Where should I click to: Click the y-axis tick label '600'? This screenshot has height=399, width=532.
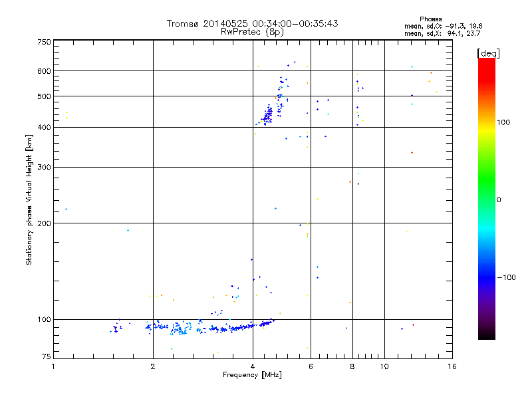pos(44,71)
